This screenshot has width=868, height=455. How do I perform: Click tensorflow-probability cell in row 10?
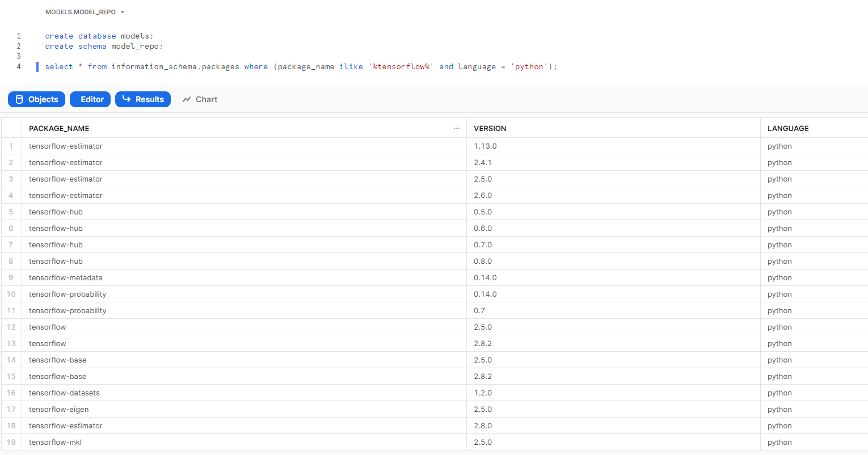pyautogui.click(x=244, y=294)
